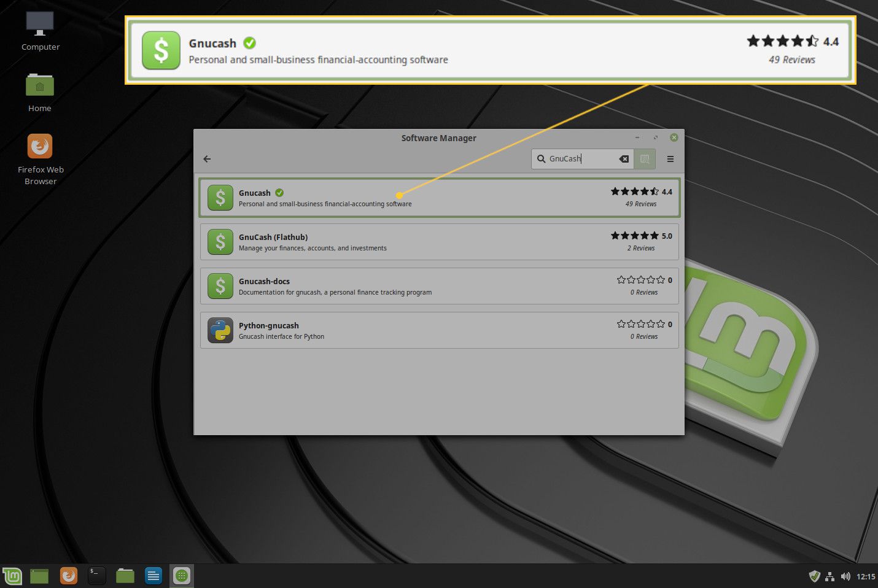Screen dimensions: 878x588
Task: Open the Linux Mint start menu
Action: [x=12, y=576]
